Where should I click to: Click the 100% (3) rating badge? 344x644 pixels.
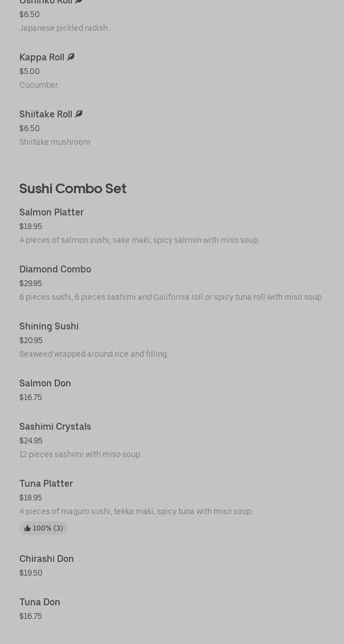[x=44, y=528]
